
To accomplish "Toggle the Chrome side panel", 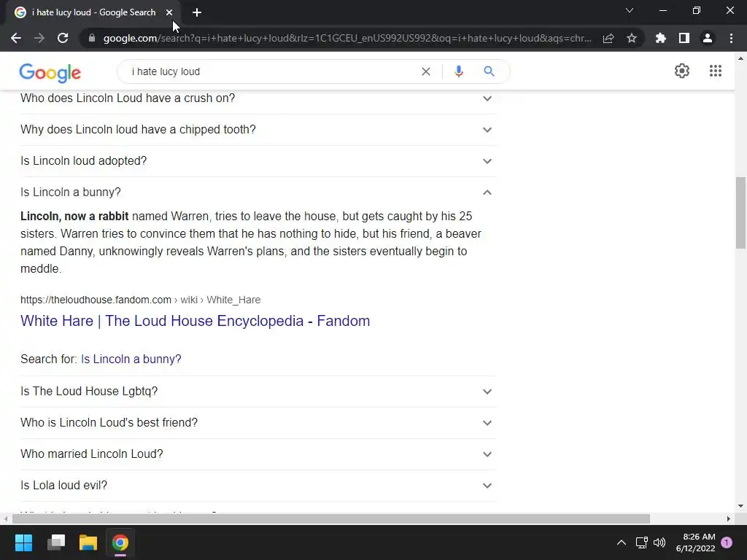I will click(x=684, y=38).
